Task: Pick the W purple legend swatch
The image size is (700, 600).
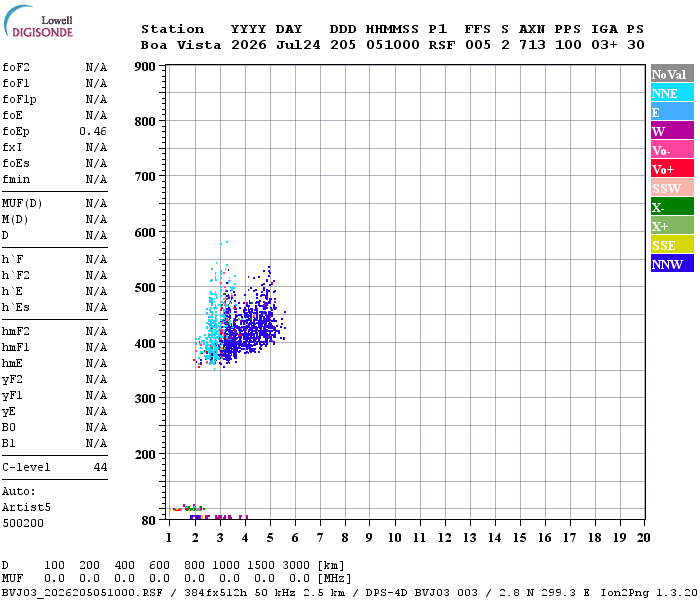Action: coord(672,131)
